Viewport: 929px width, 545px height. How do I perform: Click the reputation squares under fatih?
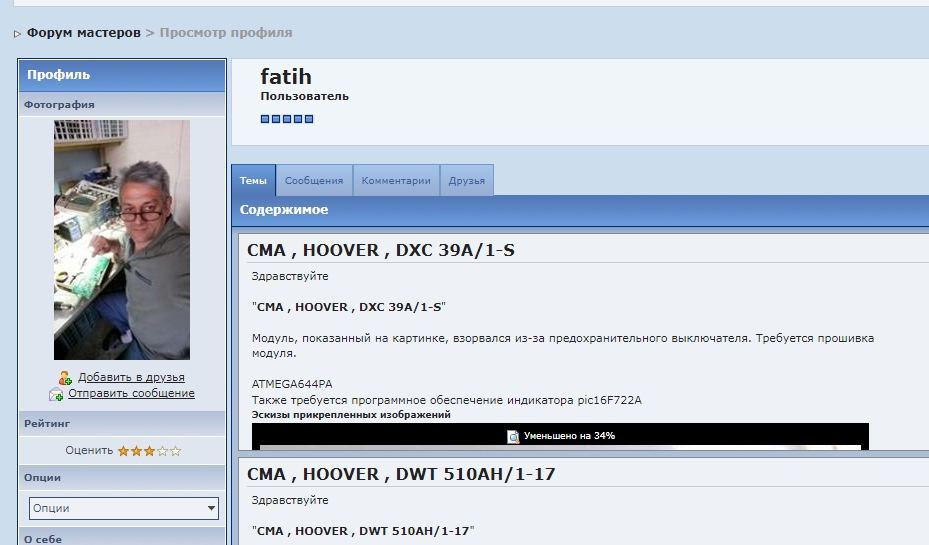tap(287, 119)
